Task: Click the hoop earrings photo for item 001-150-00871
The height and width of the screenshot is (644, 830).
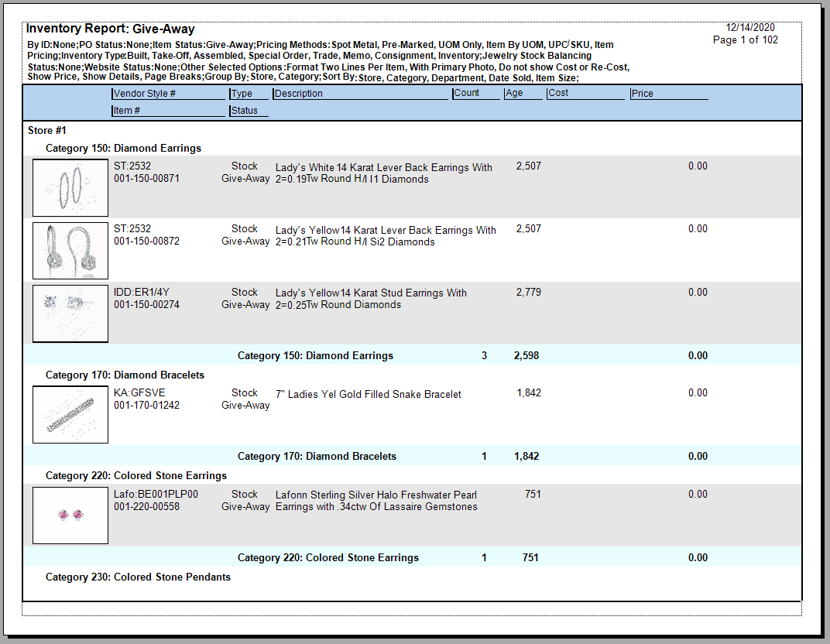Action: (x=70, y=187)
